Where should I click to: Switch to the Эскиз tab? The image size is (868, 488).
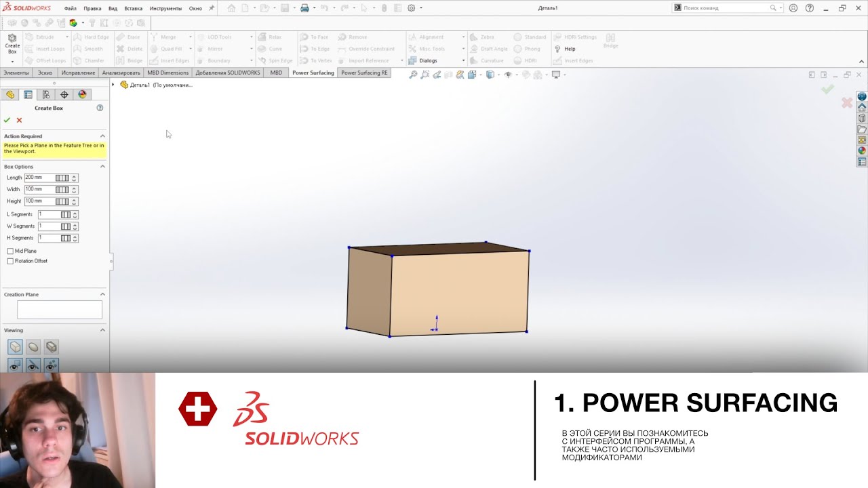pos(45,73)
